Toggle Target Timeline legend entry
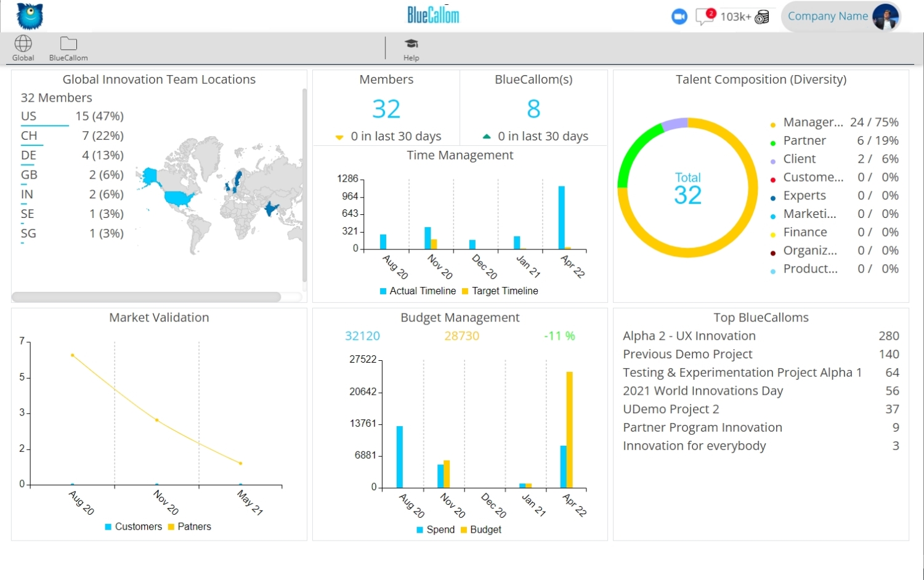 click(x=500, y=291)
